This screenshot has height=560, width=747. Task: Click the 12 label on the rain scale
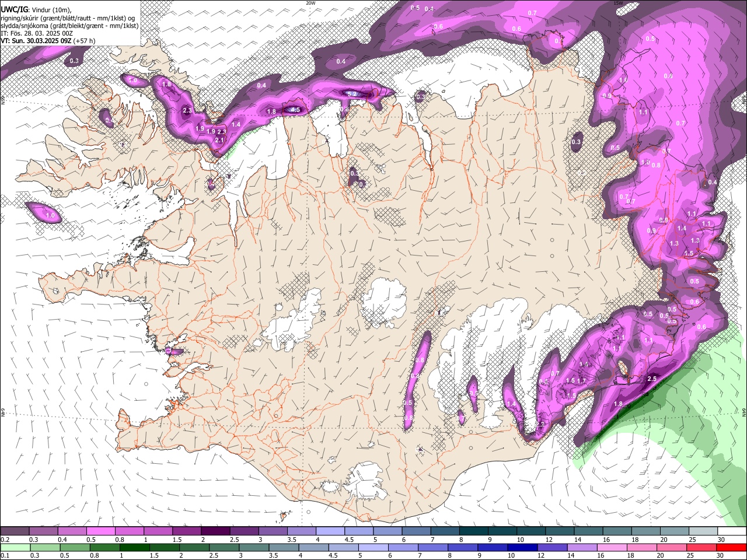click(x=541, y=555)
